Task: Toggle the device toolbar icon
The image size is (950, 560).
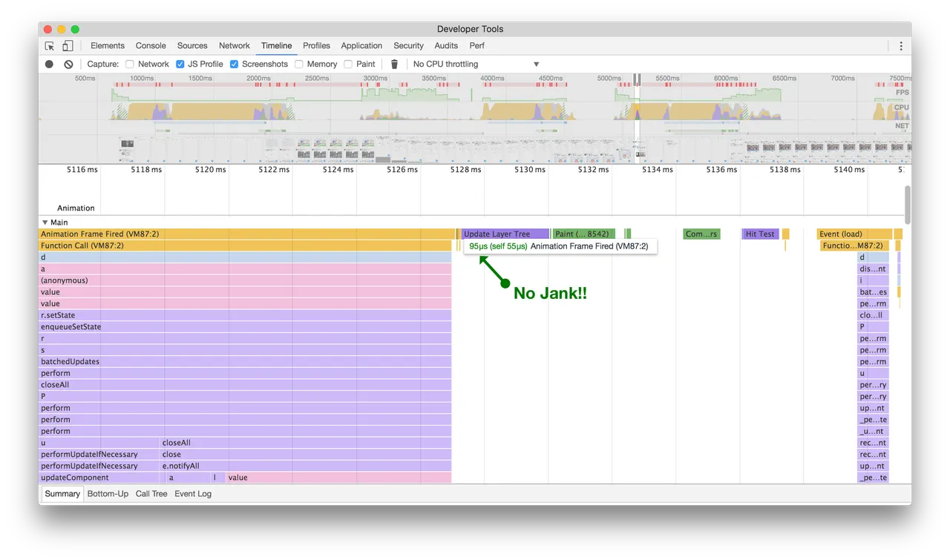Action: (x=67, y=45)
